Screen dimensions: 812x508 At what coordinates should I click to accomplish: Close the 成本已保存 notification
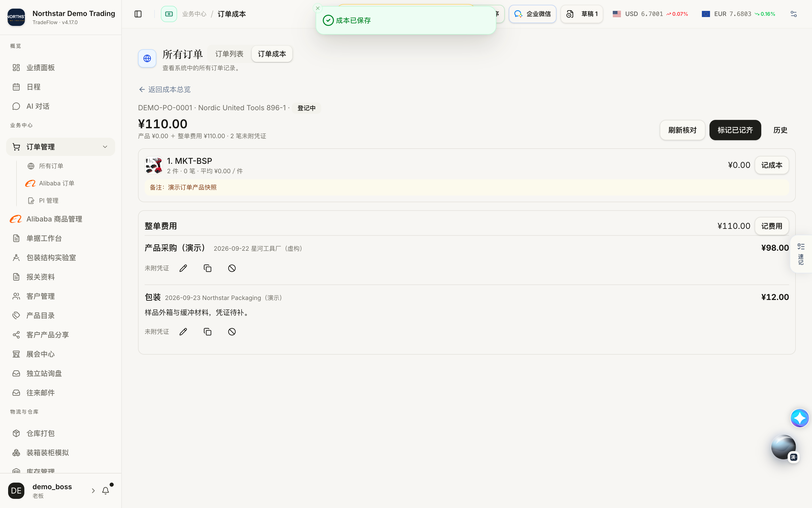[x=317, y=8]
